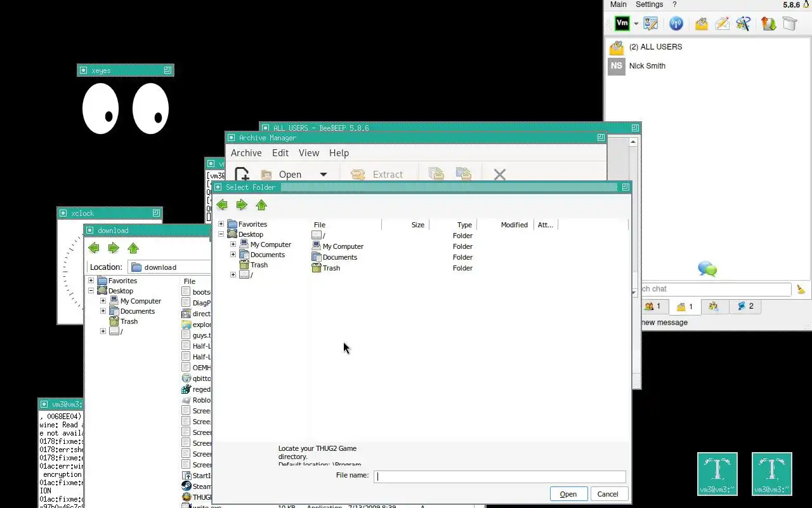This screenshot has width=812, height=508.
Task: Click the NS avatar of Nick Smith
Action: pyautogui.click(x=617, y=66)
